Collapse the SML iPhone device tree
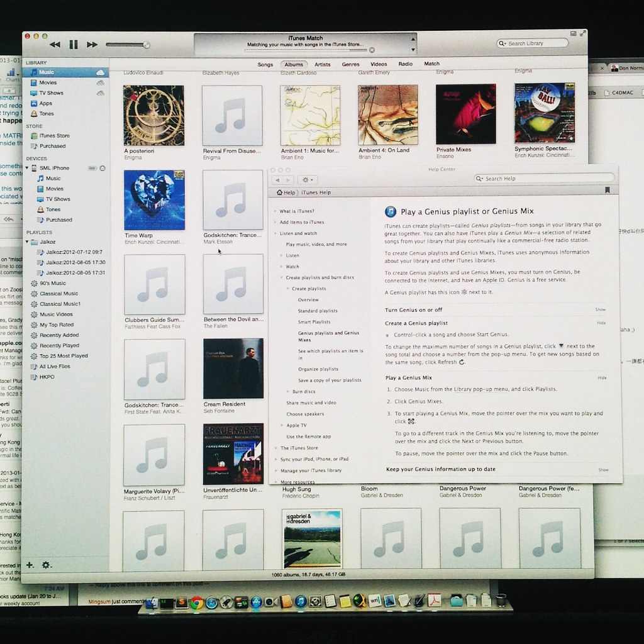 click(27, 168)
